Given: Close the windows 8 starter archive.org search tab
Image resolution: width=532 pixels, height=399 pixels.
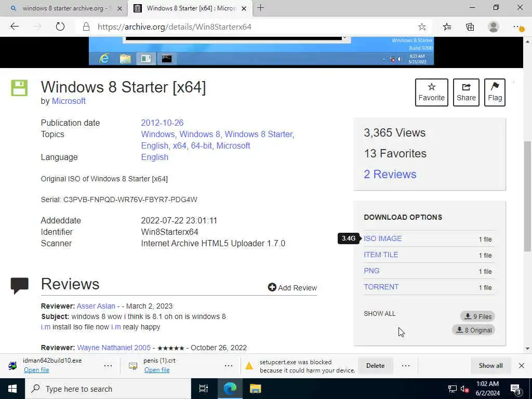Looking at the screenshot, I should 119,8.
